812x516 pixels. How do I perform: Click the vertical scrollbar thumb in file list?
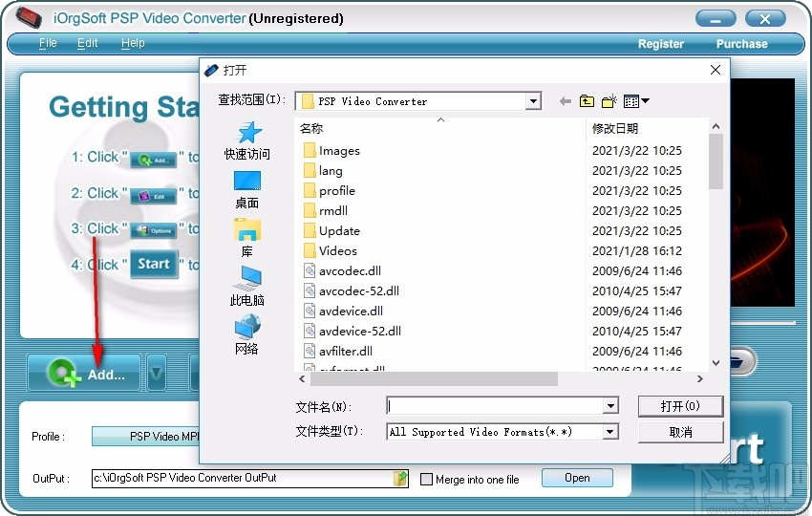click(x=716, y=161)
